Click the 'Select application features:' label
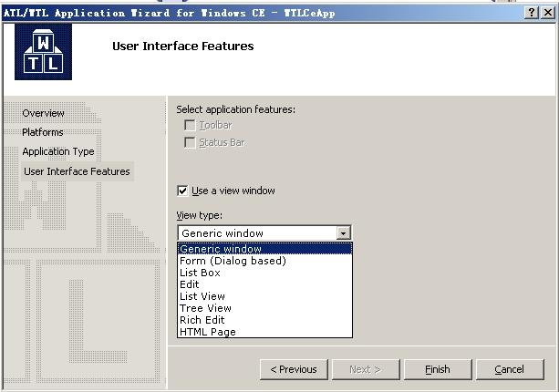Image resolution: width=559 pixels, height=392 pixels. coord(235,109)
